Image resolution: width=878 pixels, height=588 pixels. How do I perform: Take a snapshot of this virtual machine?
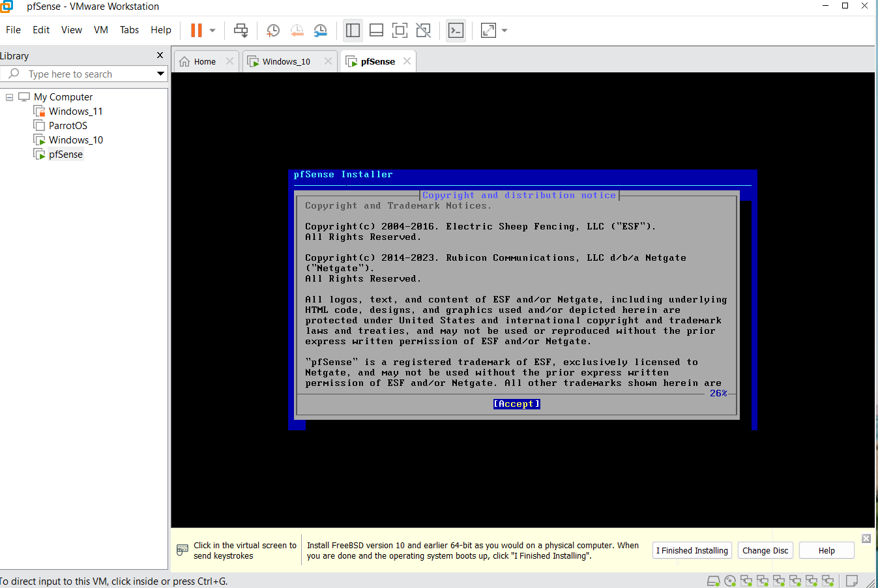coord(273,30)
